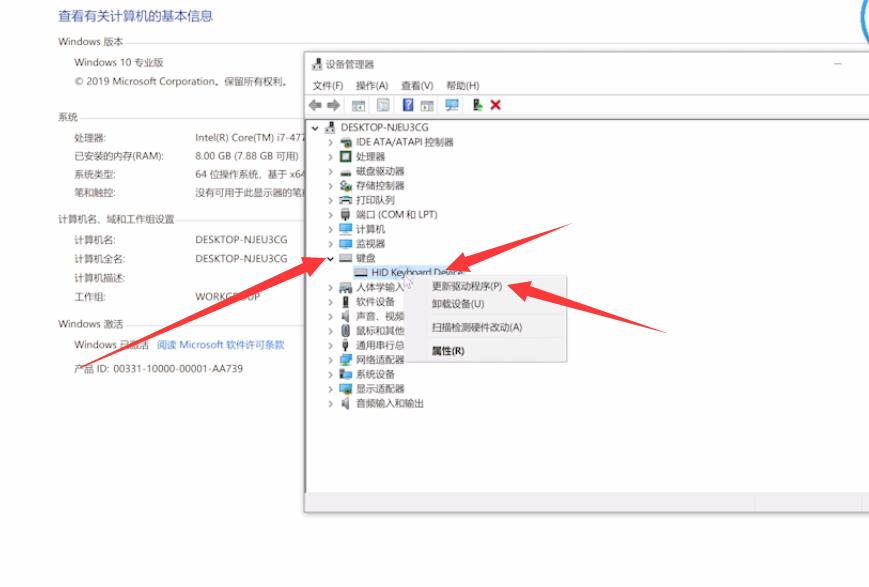The height and width of the screenshot is (587, 869).
Task: Select the 显示适配器 label
Action: [x=380, y=389]
